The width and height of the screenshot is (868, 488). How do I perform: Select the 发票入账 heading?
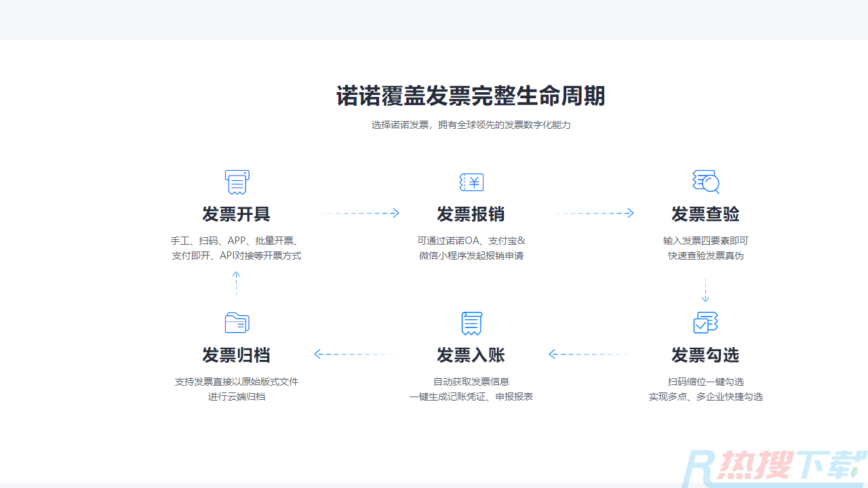click(471, 355)
